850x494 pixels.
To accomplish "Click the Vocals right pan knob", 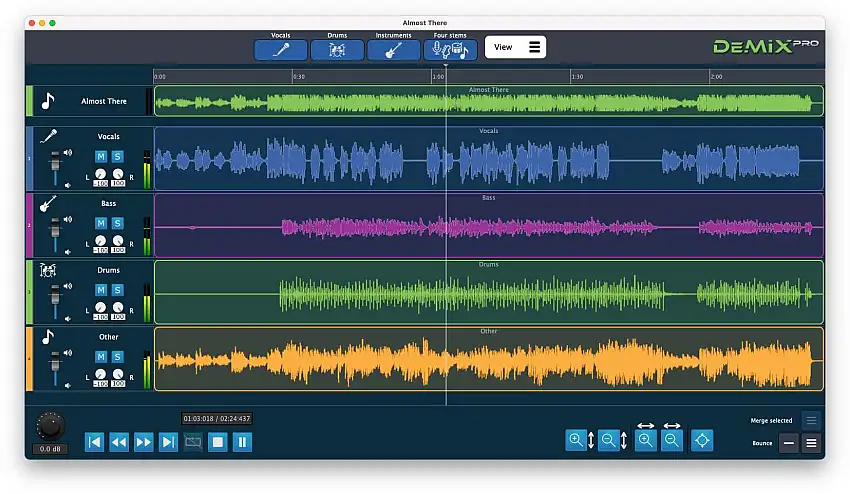I will [118, 174].
